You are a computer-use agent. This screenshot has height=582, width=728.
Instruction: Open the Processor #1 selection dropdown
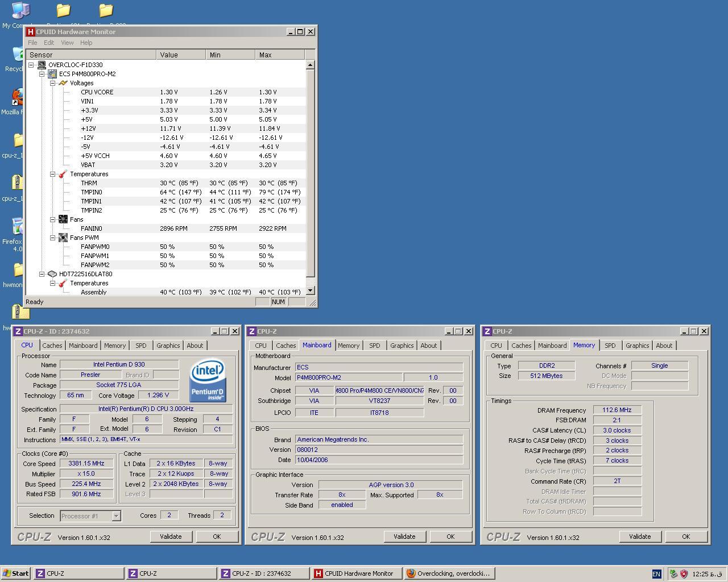tap(116, 516)
